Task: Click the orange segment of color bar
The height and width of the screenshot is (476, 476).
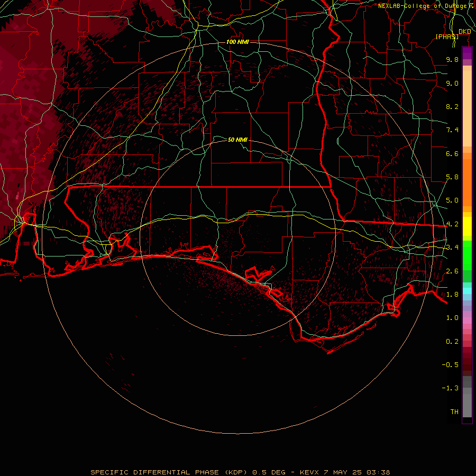Action: 467,182
